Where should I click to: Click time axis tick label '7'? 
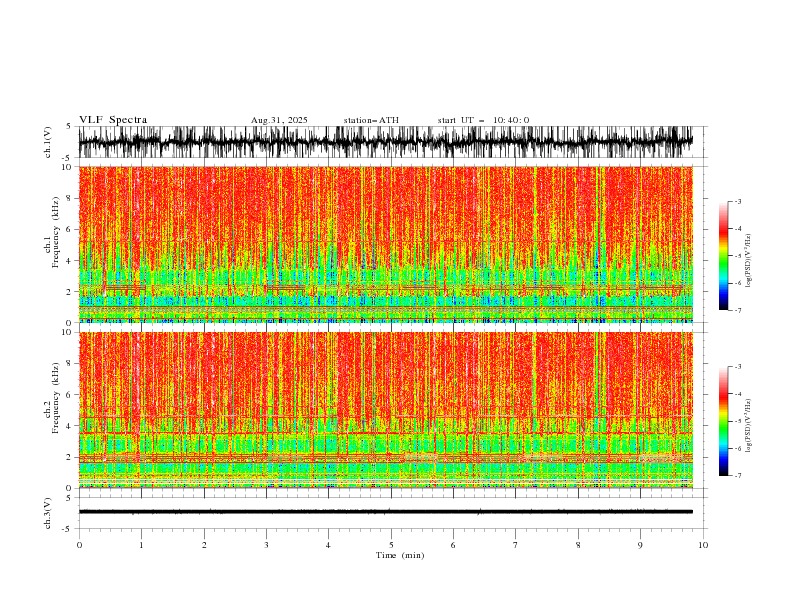516,545
